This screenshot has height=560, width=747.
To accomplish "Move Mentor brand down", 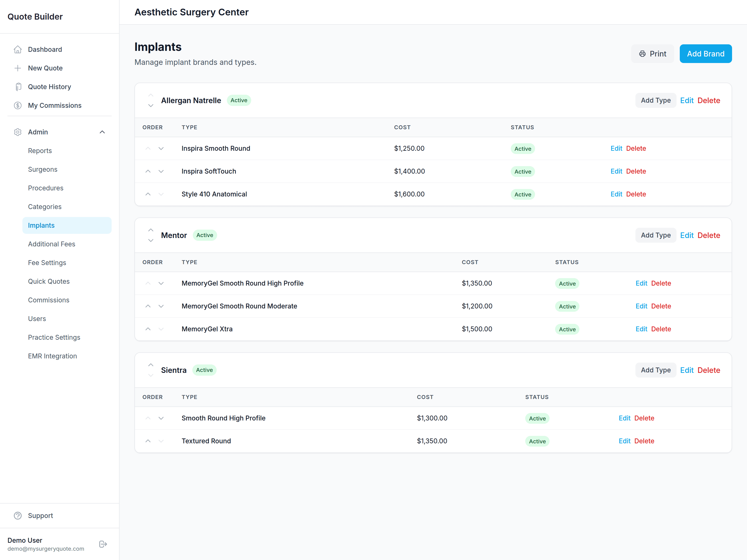I will coord(151,241).
